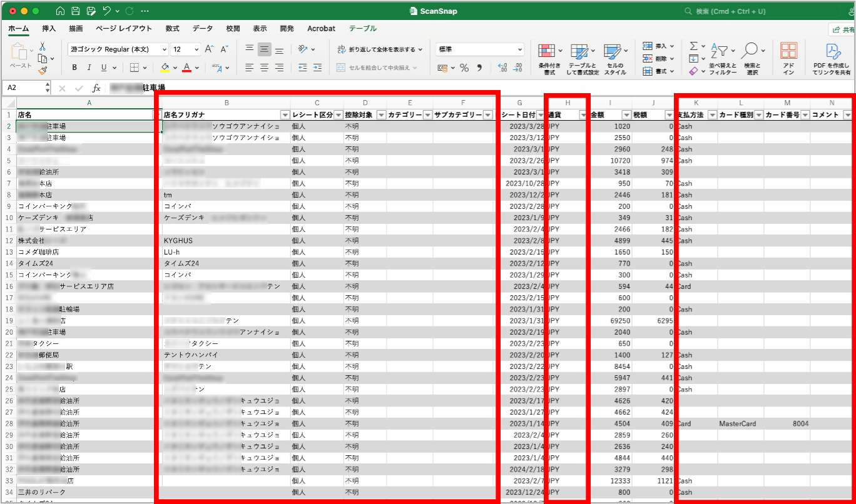Toggle bold formatting
The width and height of the screenshot is (856, 504).
coord(74,68)
